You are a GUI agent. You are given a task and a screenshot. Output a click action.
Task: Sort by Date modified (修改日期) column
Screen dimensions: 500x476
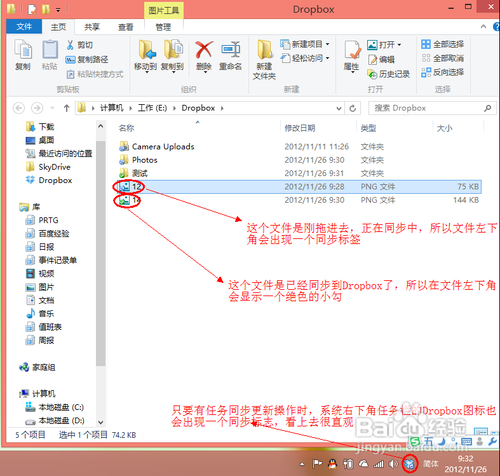(300, 128)
